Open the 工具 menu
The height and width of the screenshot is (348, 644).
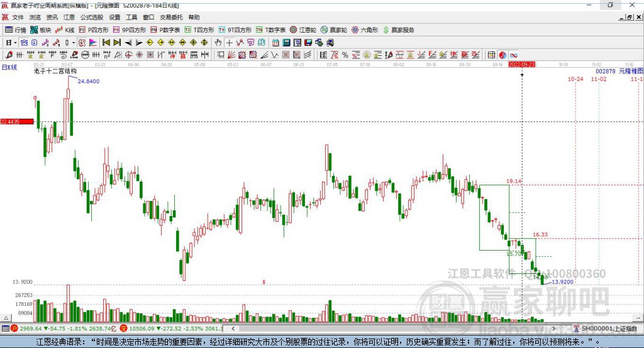click(x=131, y=17)
